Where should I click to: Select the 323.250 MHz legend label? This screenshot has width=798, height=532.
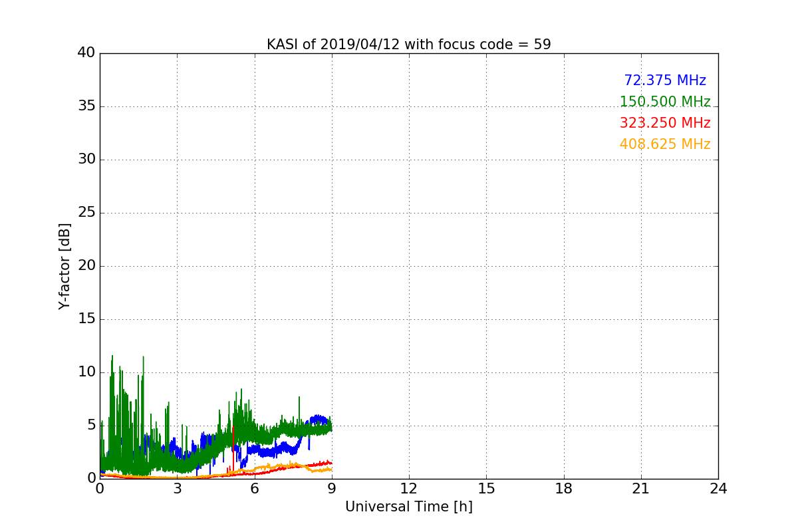[665, 123]
